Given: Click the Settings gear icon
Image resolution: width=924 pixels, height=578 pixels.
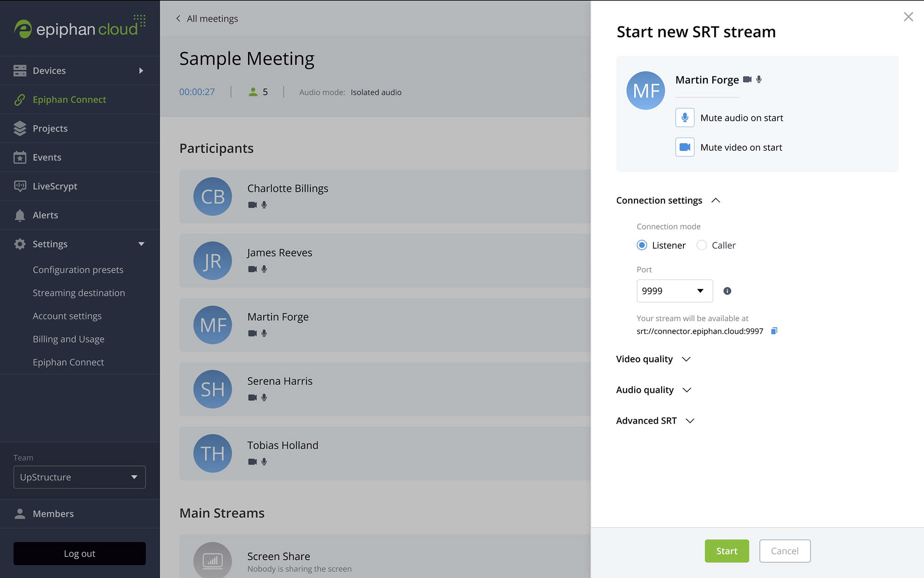Looking at the screenshot, I should 20,244.
